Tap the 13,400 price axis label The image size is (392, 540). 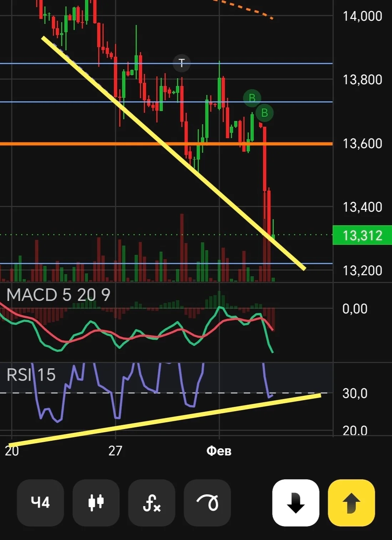click(x=362, y=207)
